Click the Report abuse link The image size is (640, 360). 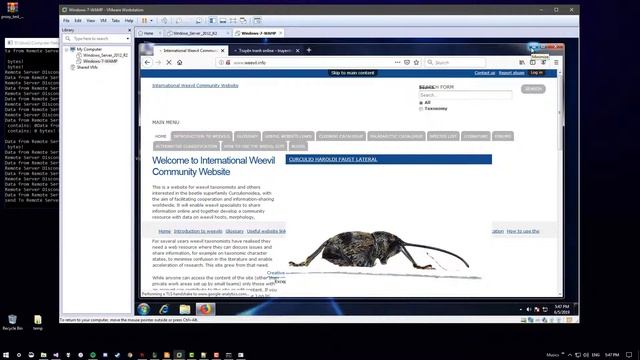[x=511, y=73]
